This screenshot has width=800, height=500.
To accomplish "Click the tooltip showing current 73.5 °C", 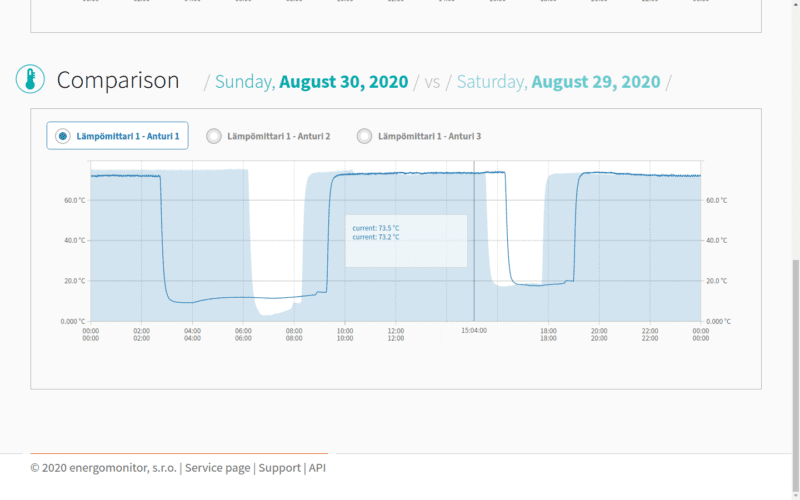I will [406, 240].
